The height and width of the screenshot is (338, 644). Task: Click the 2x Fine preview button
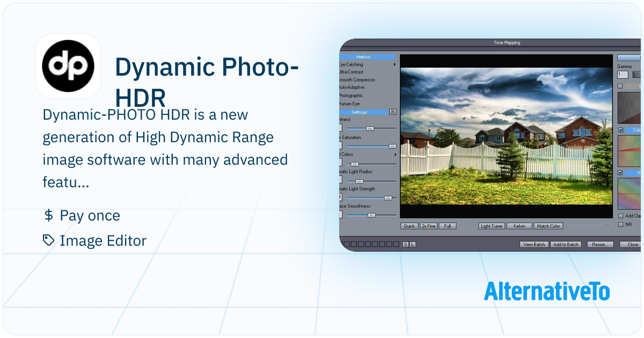coord(428,226)
